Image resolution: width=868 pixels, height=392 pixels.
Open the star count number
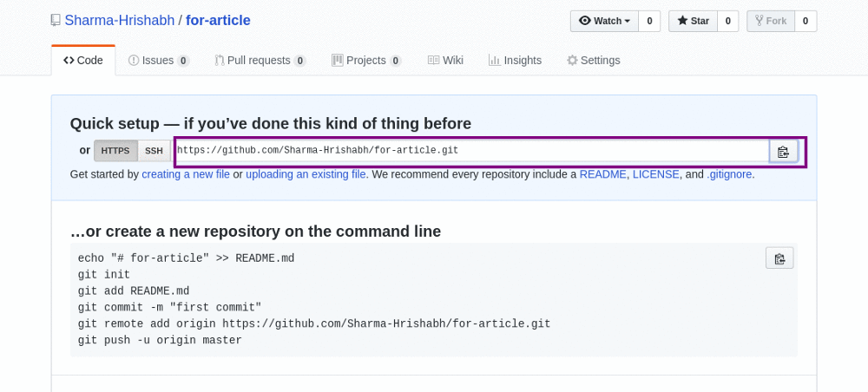(728, 21)
